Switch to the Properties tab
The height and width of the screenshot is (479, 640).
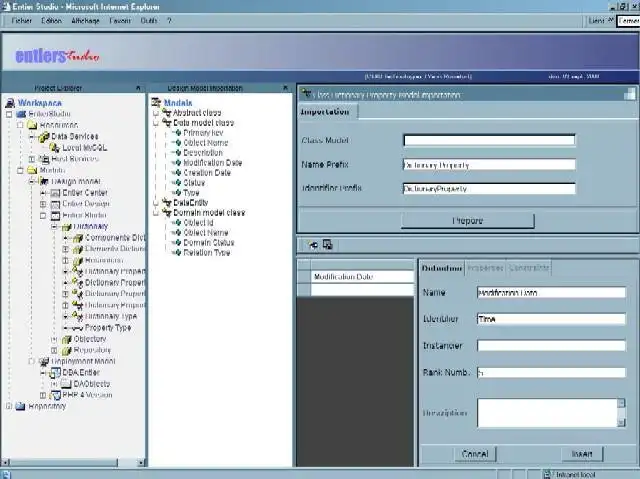pyautogui.click(x=485, y=268)
